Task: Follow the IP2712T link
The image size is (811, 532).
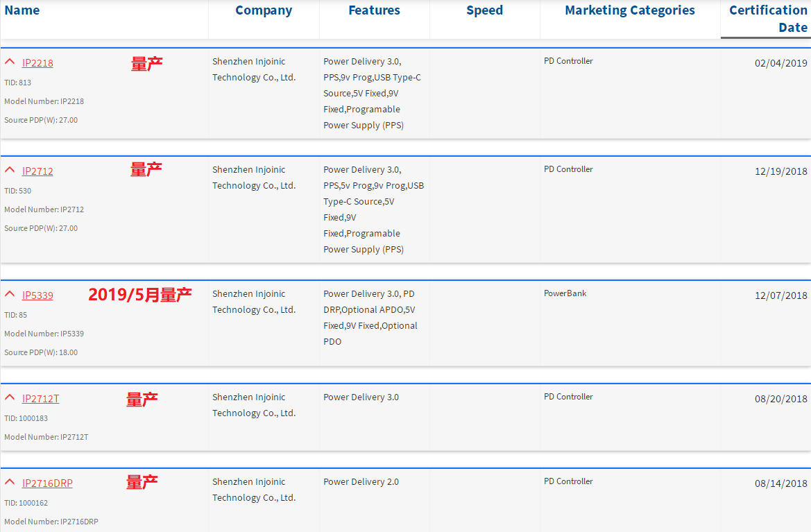Action: tap(40, 399)
